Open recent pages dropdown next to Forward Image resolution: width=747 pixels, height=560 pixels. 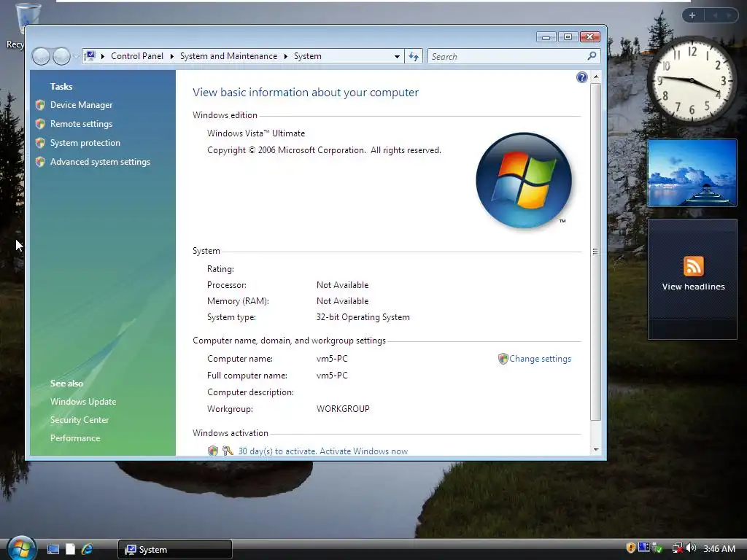tap(76, 57)
